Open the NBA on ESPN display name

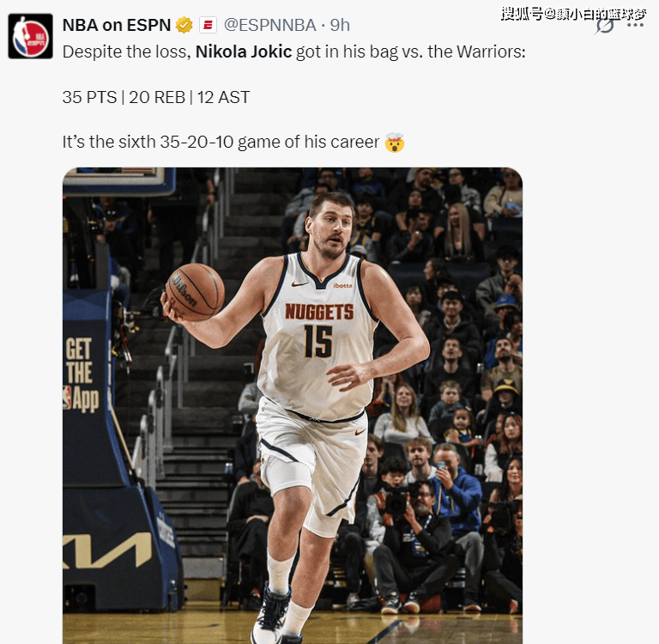pyautogui.click(x=117, y=25)
